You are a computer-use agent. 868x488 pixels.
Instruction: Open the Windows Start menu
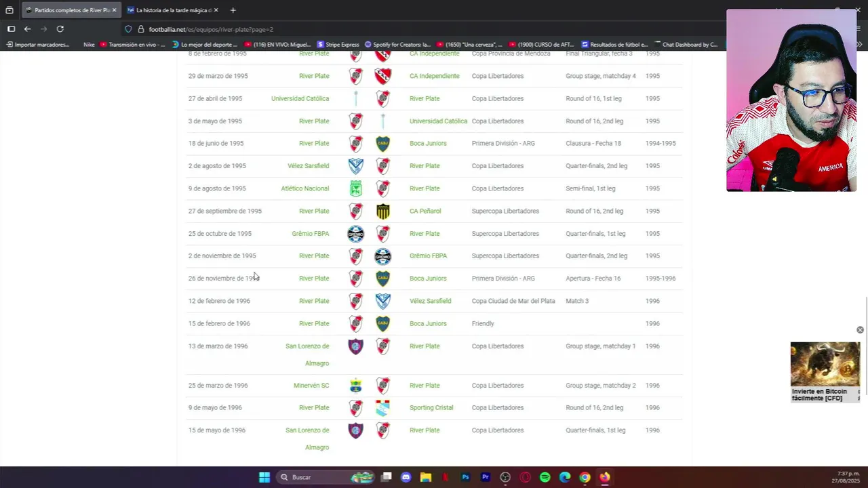264,477
